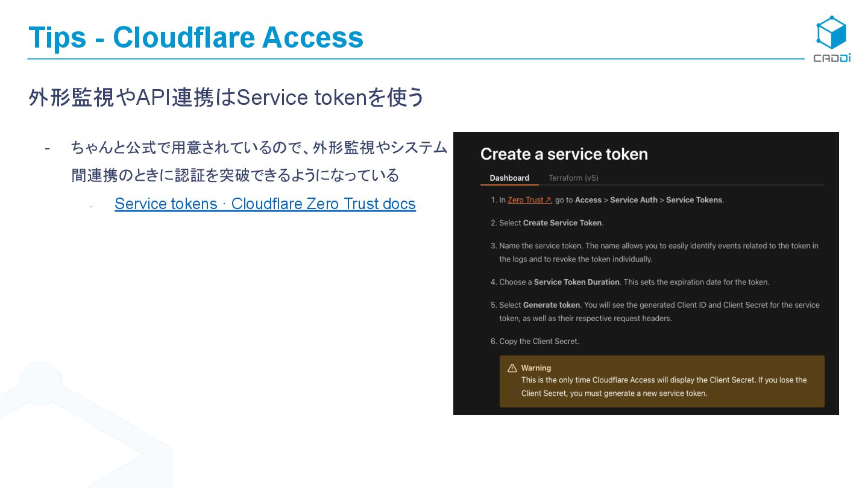Click the CADDi wordmark text

tap(832, 58)
